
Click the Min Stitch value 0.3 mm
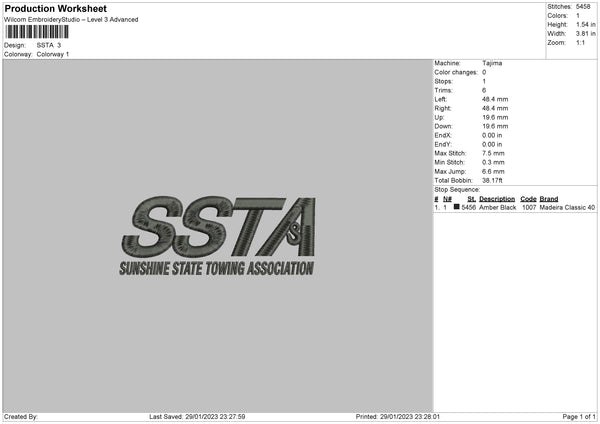pyautogui.click(x=493, y=162)
